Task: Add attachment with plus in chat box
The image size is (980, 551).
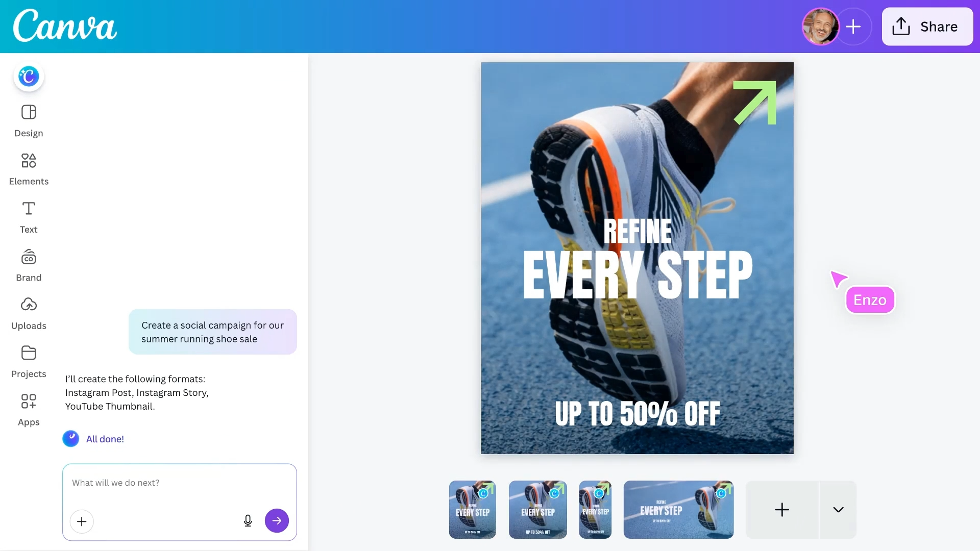Action: 82,521
